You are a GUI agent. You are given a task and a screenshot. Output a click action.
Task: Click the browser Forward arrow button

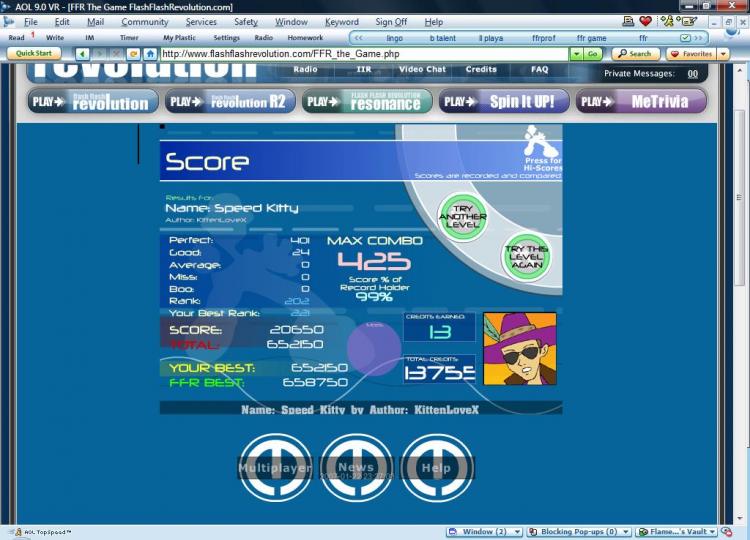tap(99, 54)
